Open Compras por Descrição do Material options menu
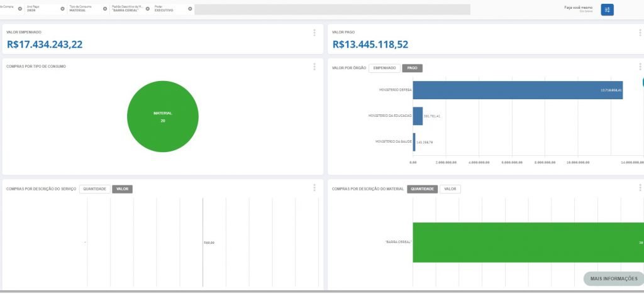This screenshot has height=294, width=644. 640,188
